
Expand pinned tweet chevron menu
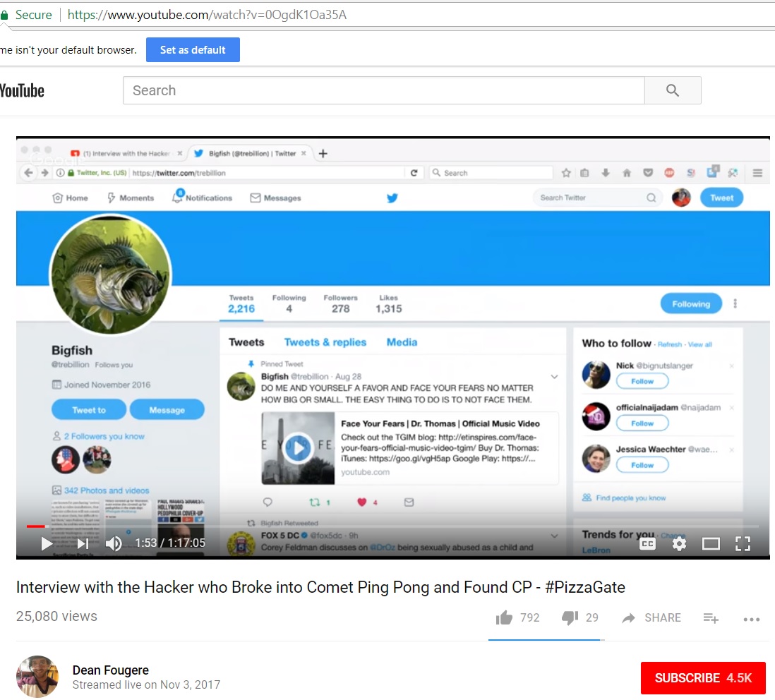554,376
